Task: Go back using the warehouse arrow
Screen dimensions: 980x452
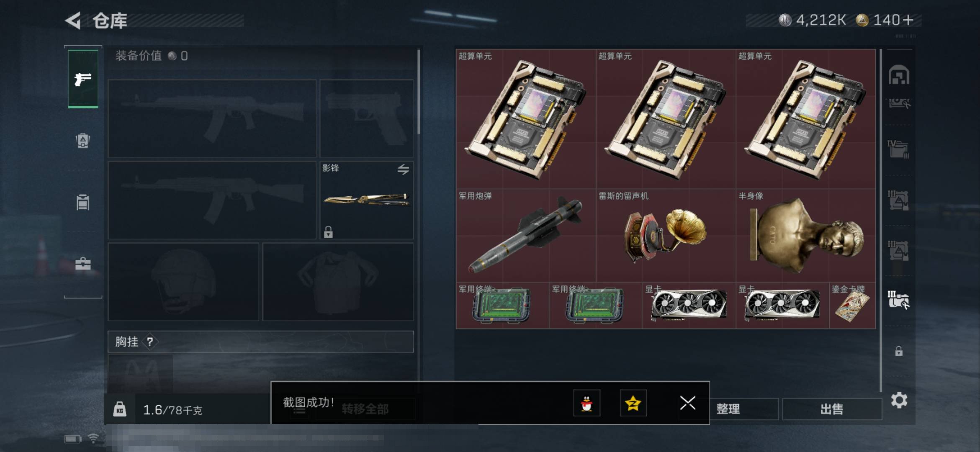Action: pos(73,21)
